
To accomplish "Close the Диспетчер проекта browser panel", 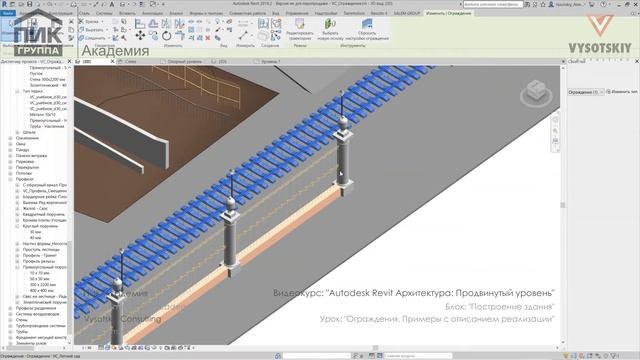I will [x=69, y=61].
